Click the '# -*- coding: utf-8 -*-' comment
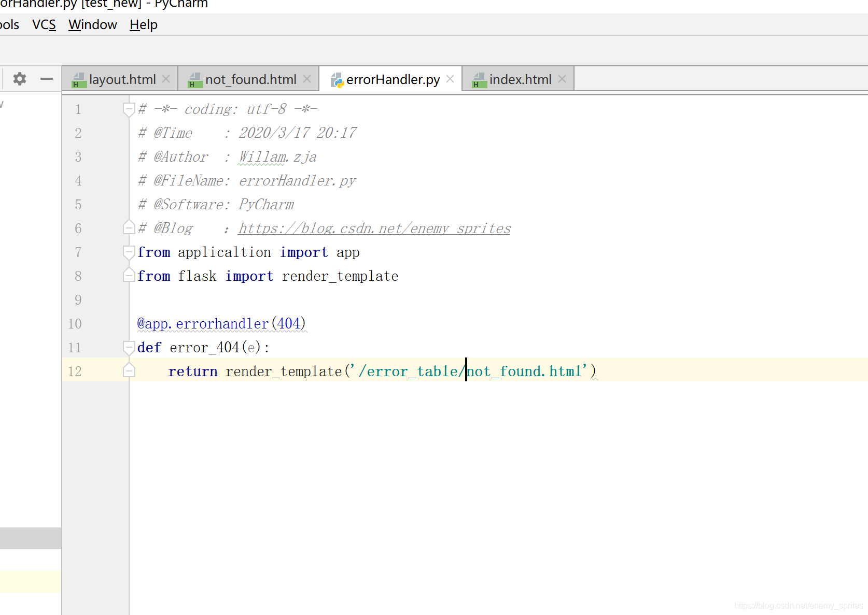Viewport: 868px width, 615px height. click(228, 109)
